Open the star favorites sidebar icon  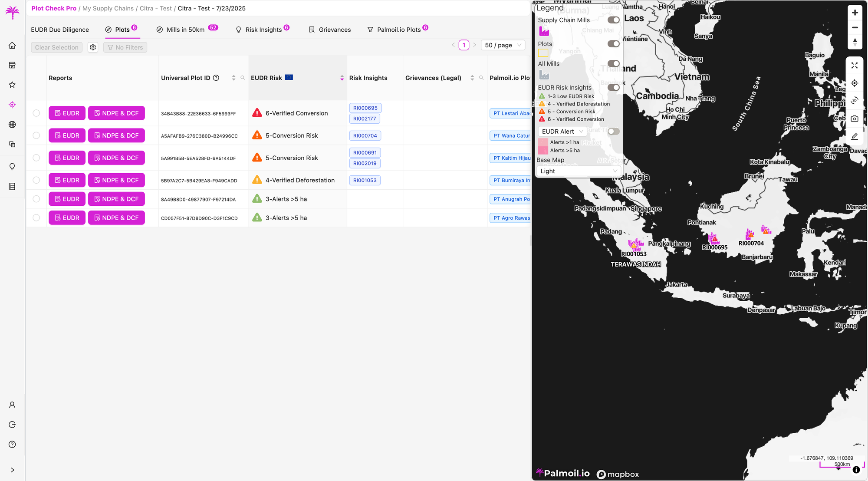click(x=12, y=85)
